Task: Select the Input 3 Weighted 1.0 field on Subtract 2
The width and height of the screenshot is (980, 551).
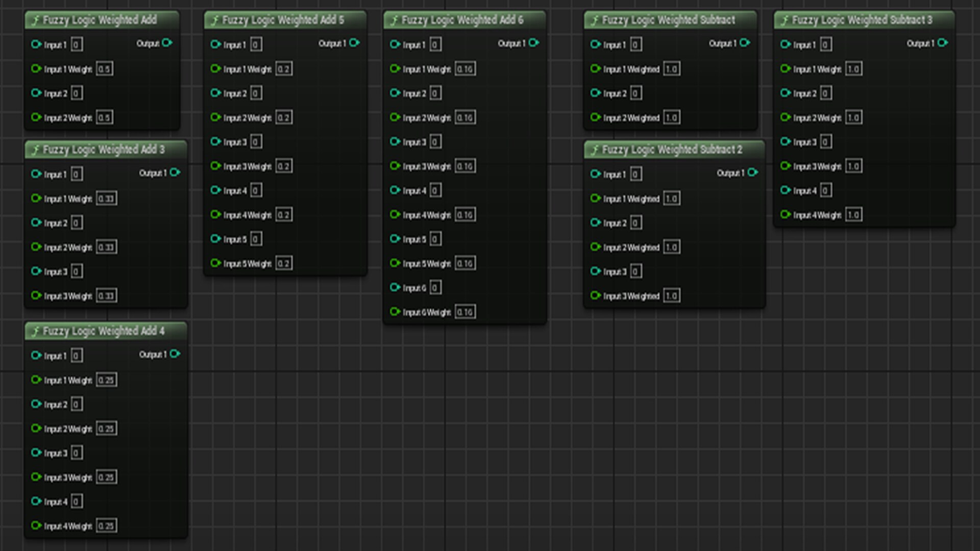Action: coord(672,295)
